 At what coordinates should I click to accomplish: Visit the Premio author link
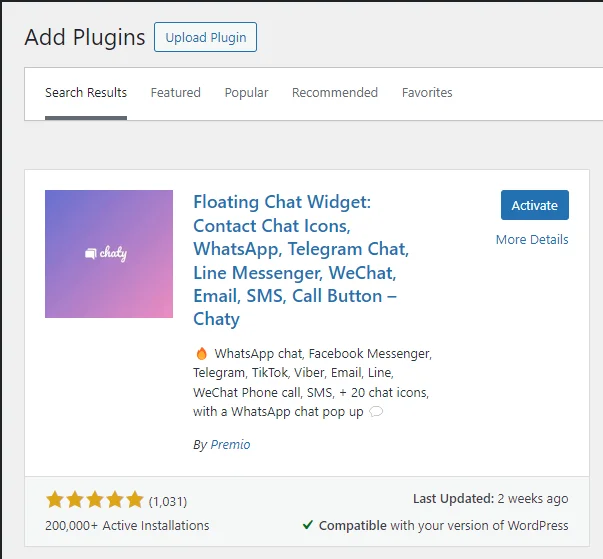click(x=230, y=444)
